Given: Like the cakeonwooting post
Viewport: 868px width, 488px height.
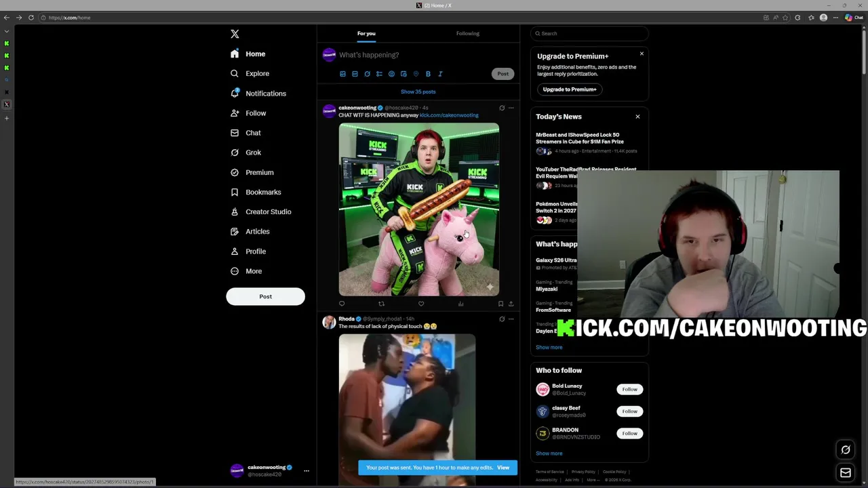Looking at the screenshot, I should (421, 304).
